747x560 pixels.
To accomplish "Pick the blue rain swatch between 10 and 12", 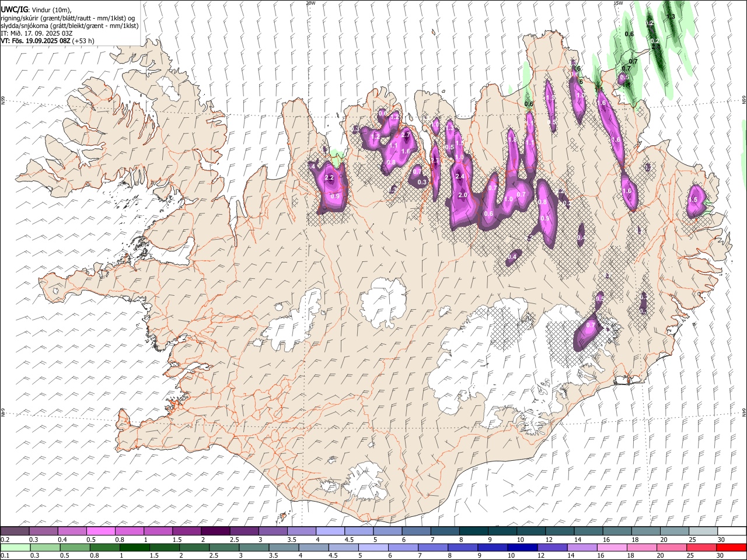I will click(522, 547).
